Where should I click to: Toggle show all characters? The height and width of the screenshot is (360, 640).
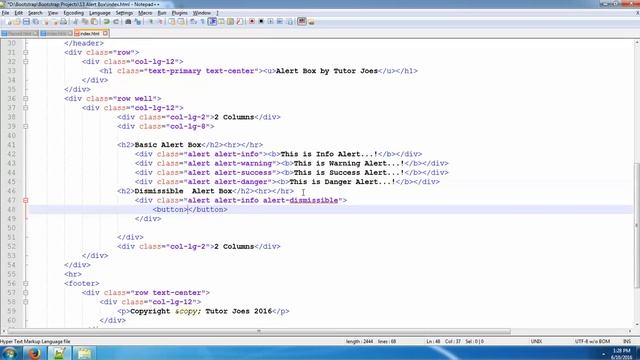(202, 22)
